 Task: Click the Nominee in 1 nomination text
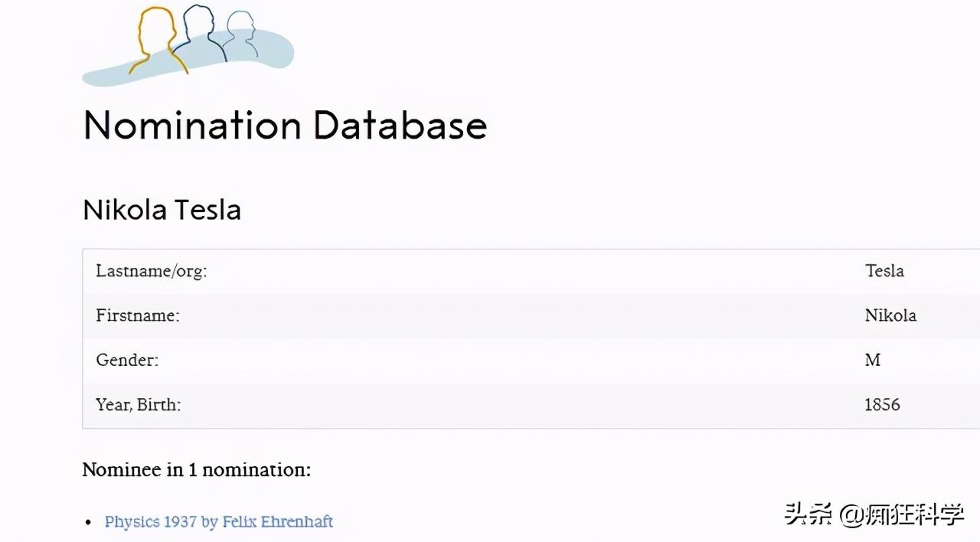(x=196, y=469)
